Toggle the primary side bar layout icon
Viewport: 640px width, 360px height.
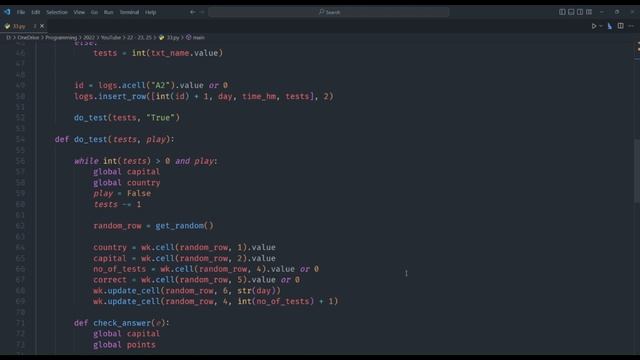click(562, 12)
